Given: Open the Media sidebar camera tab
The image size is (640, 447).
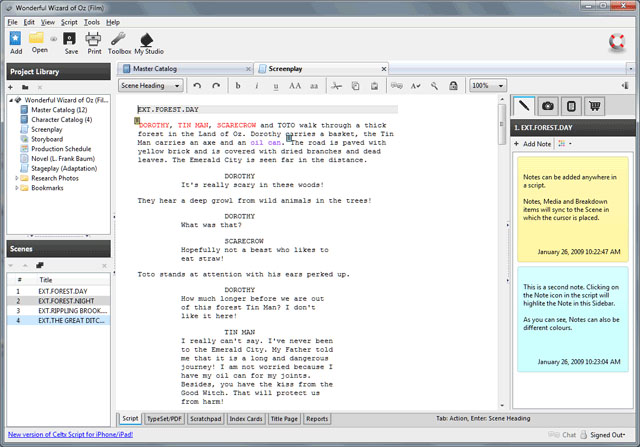Looking at the screenshot, I should coord(547,106).
